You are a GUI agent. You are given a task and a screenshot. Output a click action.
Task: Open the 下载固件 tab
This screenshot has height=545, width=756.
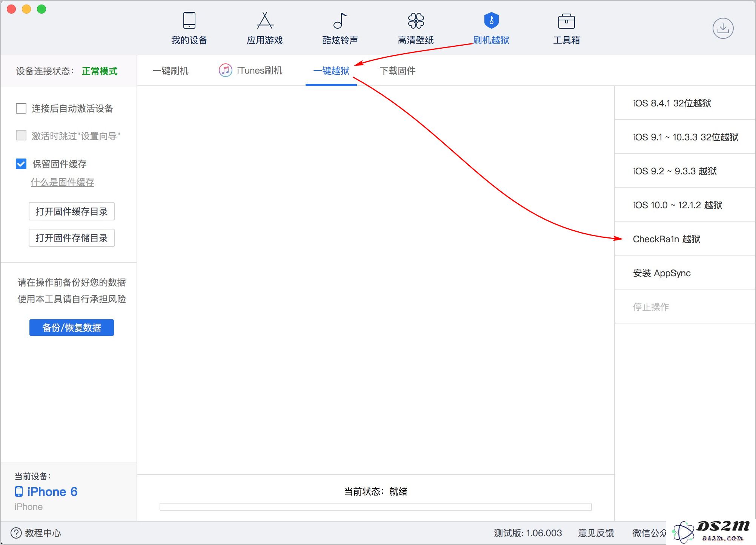click(398, 71)
